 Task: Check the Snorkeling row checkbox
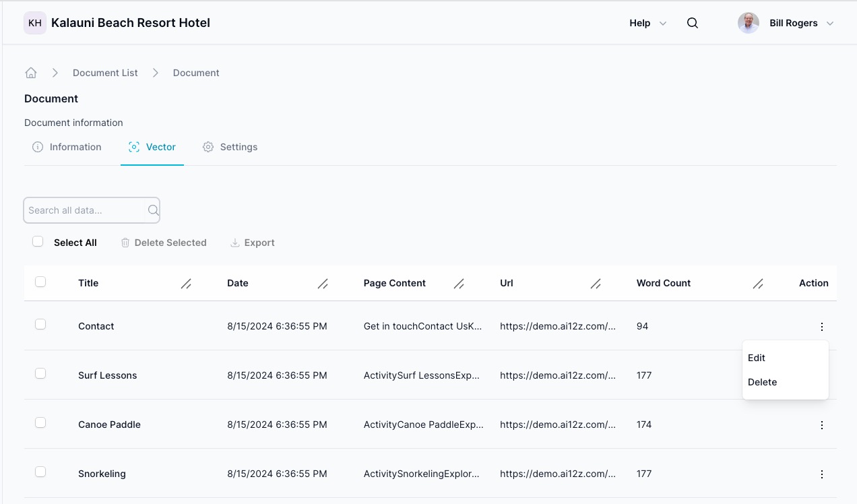(40, 472)
